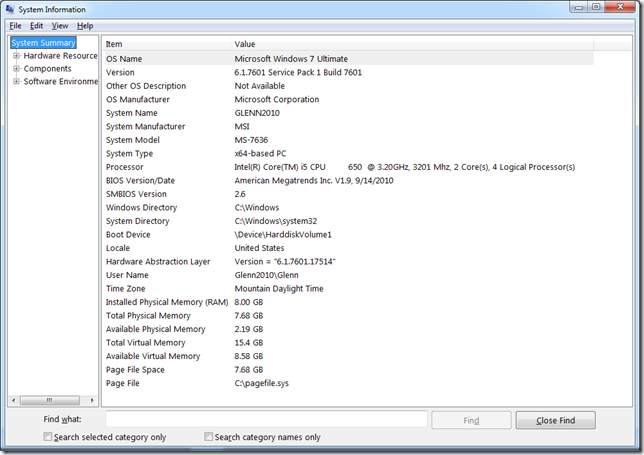Expand the Software Environment node

point(16,81)
